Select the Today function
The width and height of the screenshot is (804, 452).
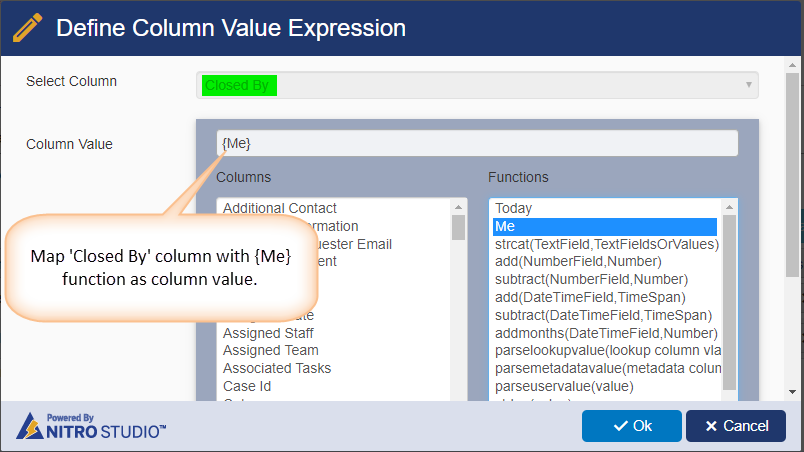tap(513, 209)
